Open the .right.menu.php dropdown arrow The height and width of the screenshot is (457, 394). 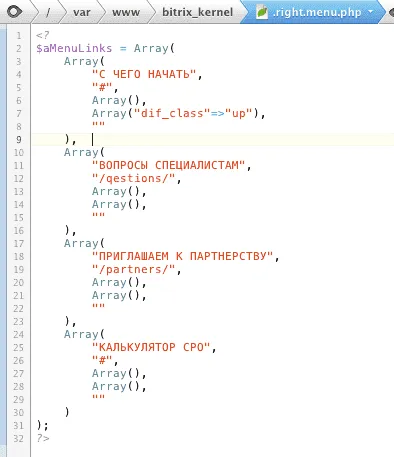[370, 12]
